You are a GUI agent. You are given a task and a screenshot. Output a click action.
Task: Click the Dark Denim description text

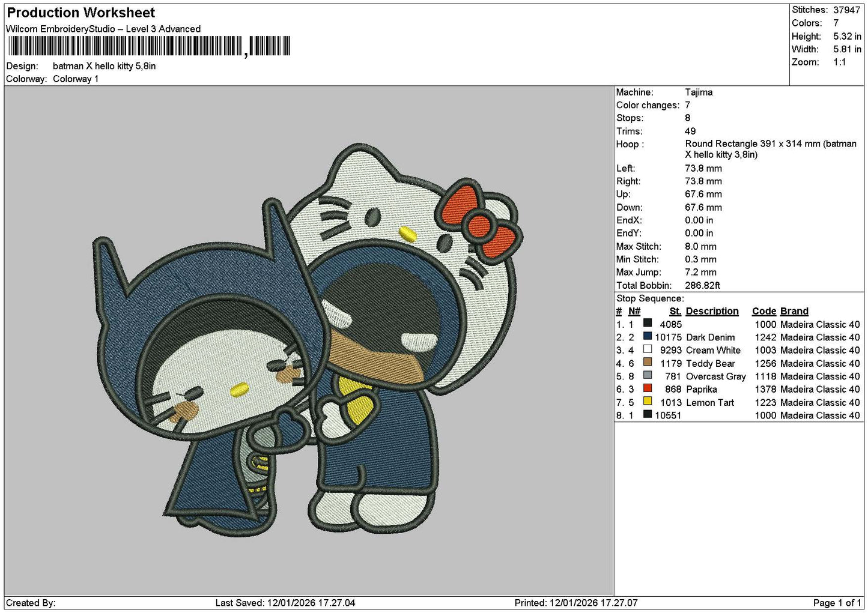(711, 337)
